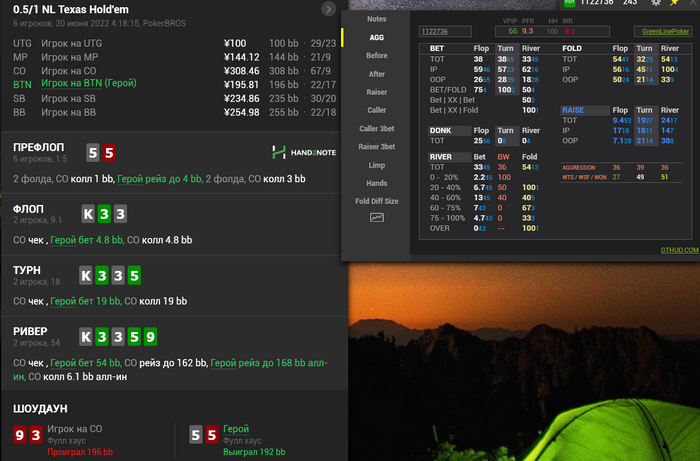Click the hand count 243 in popup header
Screen dimensions: 700x461
pyautogui.click(x=630, y=3)
